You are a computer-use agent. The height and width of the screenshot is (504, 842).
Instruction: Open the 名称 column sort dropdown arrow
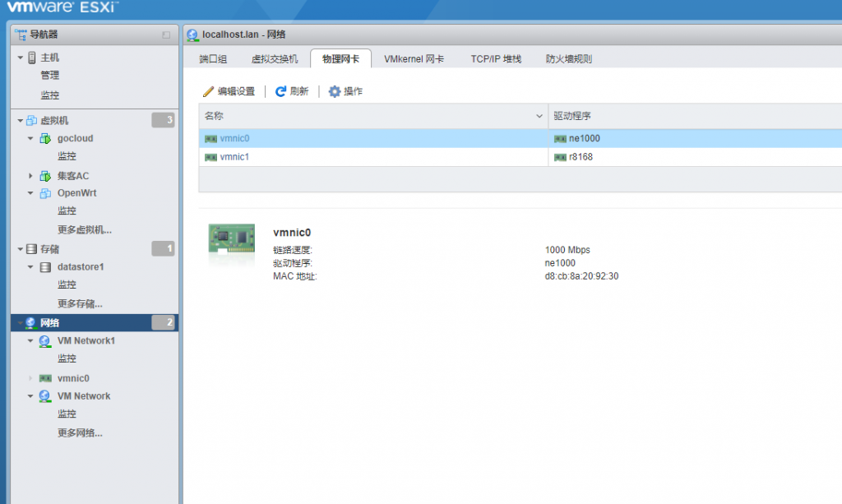click(x=539, y=116)
